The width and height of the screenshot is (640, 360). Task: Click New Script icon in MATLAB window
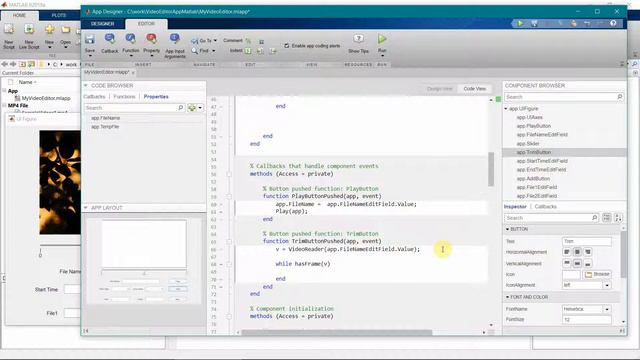(9, 29)
